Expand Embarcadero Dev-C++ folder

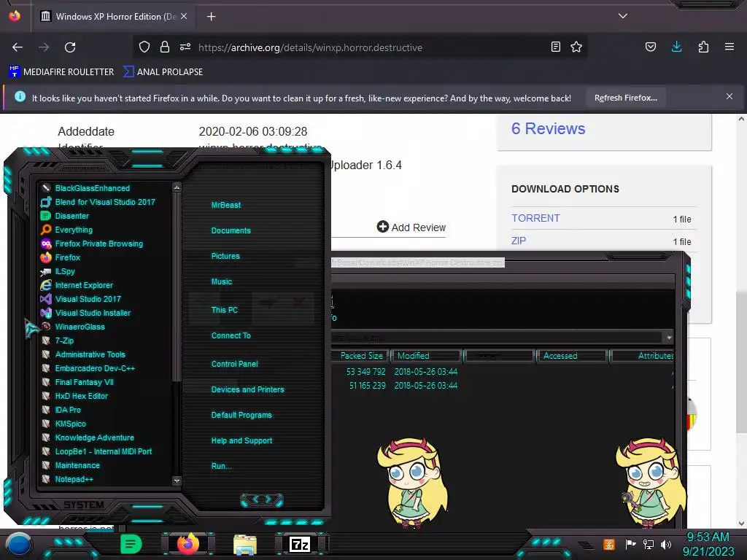click(x=88, y=368)
